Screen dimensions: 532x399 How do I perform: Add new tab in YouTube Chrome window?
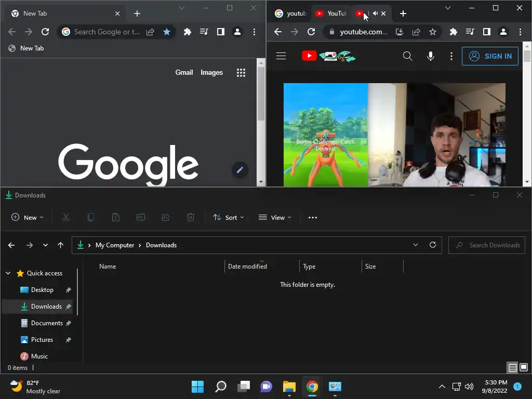pyautogui.click(x=403, y=14)
